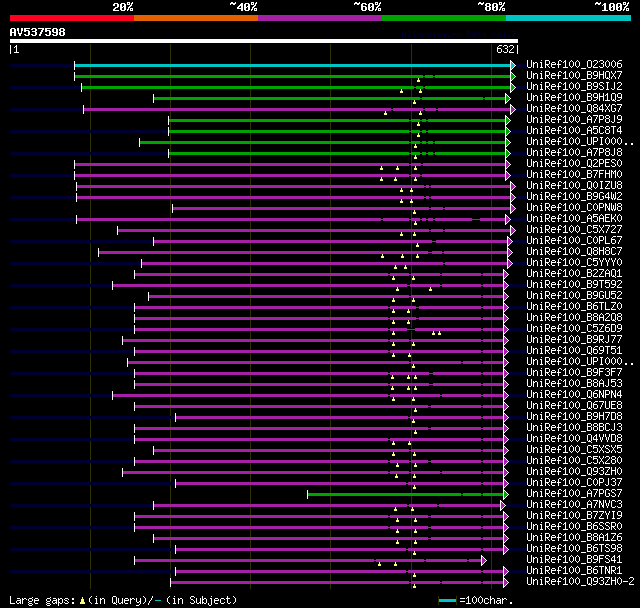The width and height of the screenshot is (640, 608).
Task: Select the UniRef100_B7ZYI9 label
Action: [x=574, y=516]
